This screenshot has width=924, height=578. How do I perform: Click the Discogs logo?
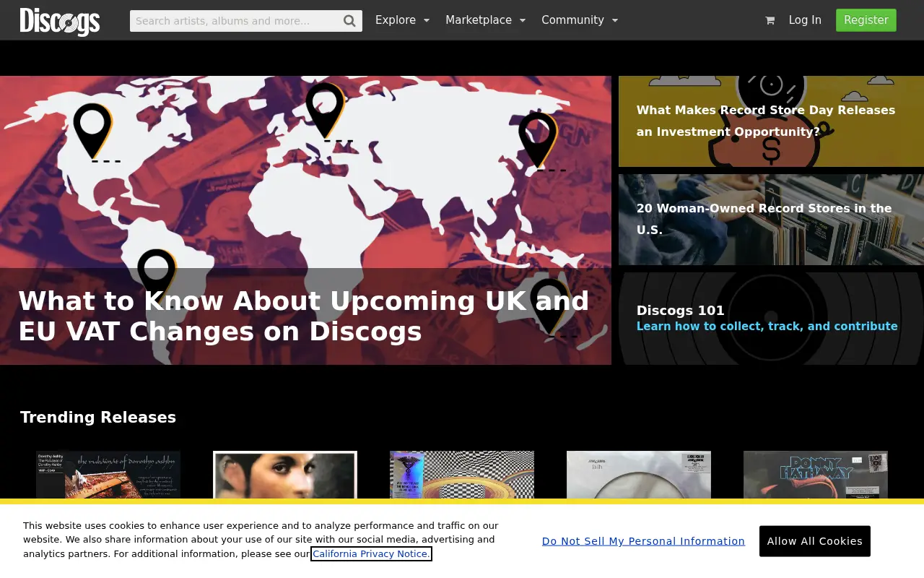[60, 22]
